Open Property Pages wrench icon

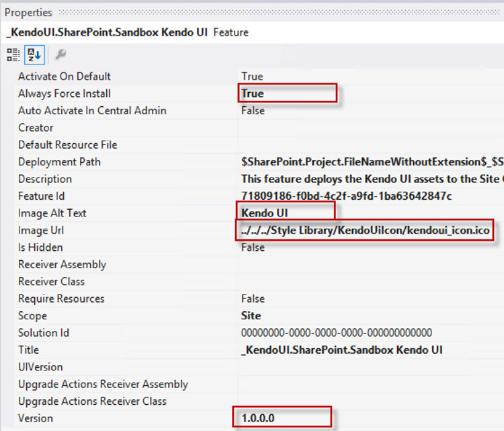pyautogui.click(x=60, y=54)
